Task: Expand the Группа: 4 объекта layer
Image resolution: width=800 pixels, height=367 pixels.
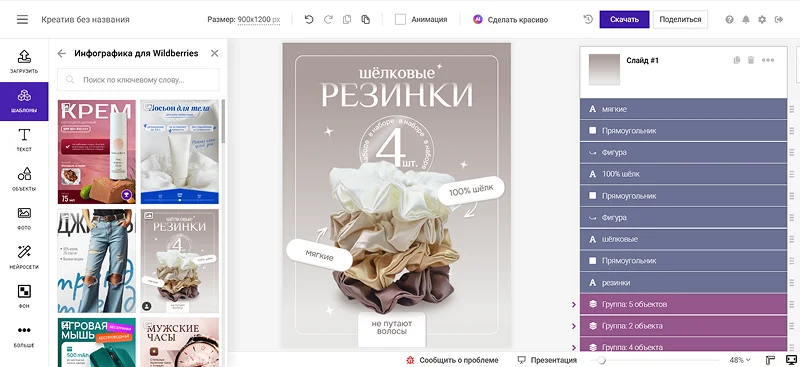Action: [x=574, y=347]
